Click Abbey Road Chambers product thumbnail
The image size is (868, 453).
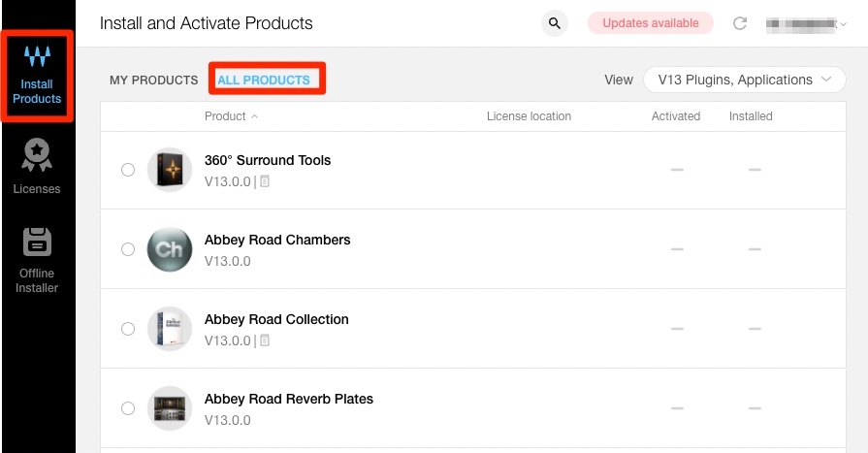pos(170,249)
